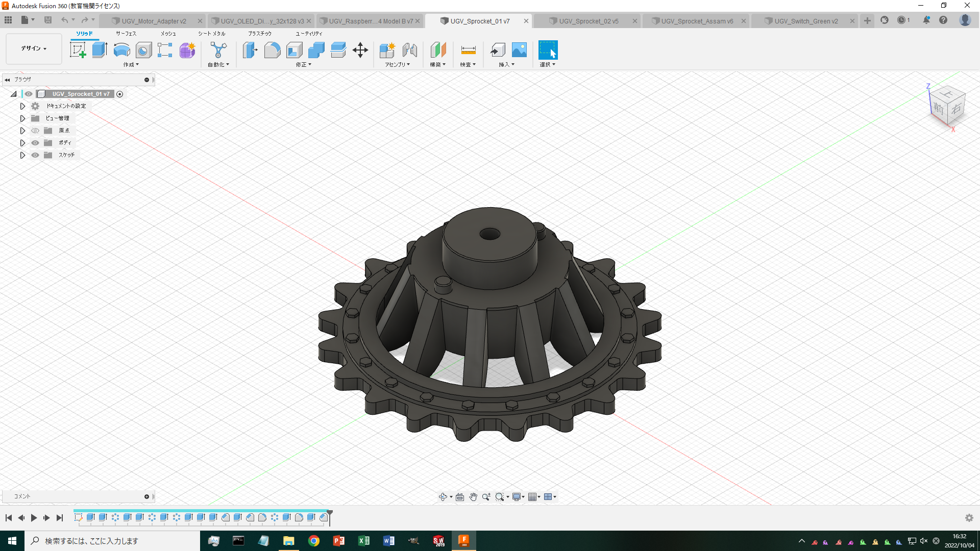The width and height of the screenshot is (980, 551).
Task: Expand the ドキュメントの設定 node
Action: pyautogui.click(x=22, y=106)
